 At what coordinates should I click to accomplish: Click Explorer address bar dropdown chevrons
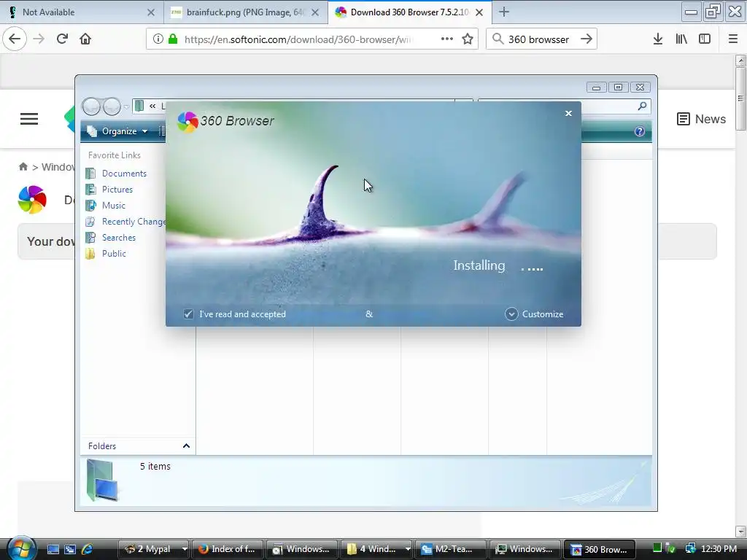152,106
